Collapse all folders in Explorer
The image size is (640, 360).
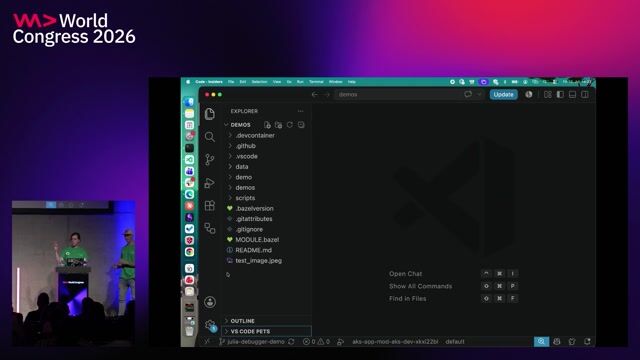click(x=301, y=125)
